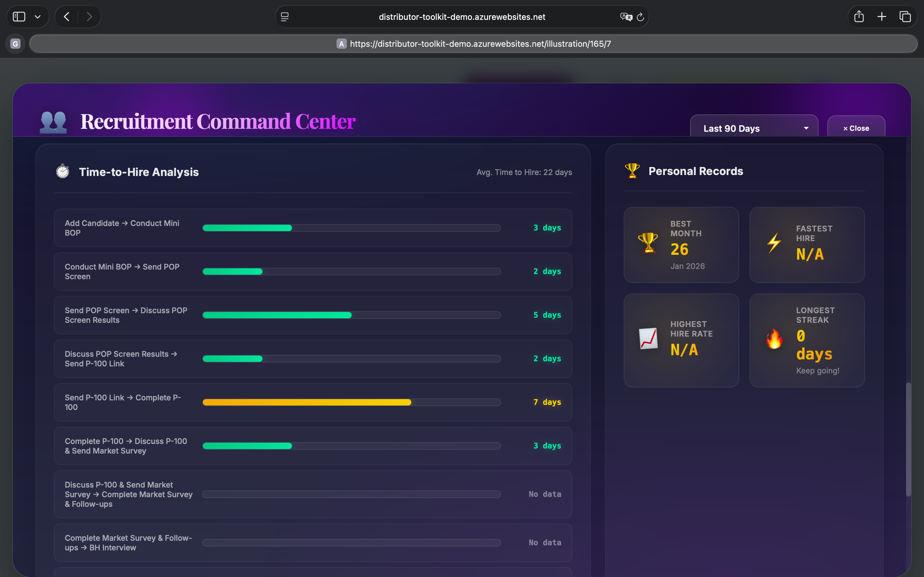Click the trophy icon next to Personal Records
This screenshot has height=577, width=924.
tap(632, 171)
